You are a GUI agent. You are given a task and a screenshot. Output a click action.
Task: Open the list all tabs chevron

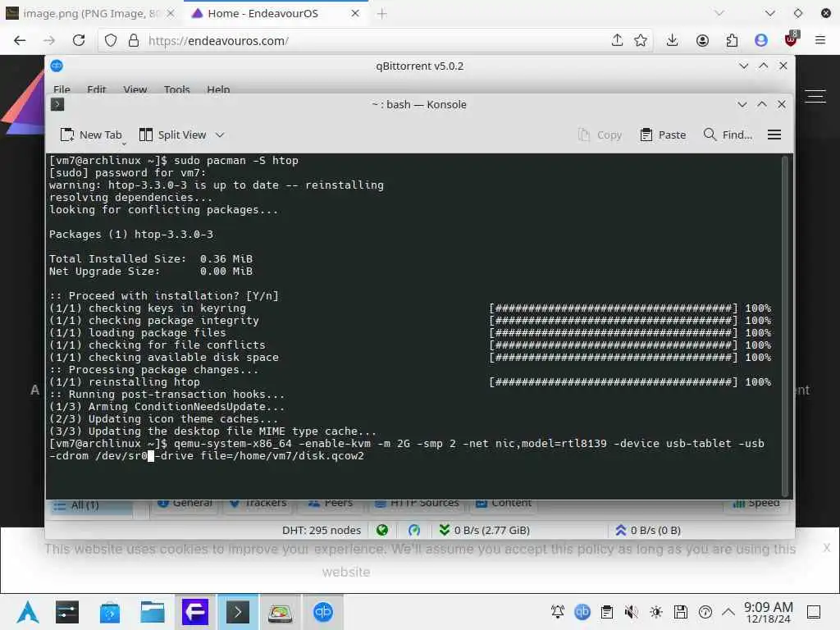click(x=719, y=13)
